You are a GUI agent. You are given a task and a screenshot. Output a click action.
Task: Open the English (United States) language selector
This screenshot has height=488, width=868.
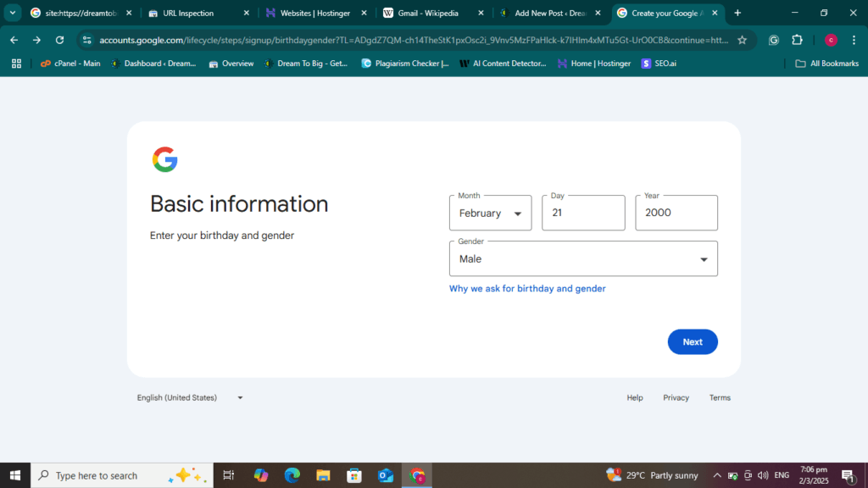[x=190, y=398]
